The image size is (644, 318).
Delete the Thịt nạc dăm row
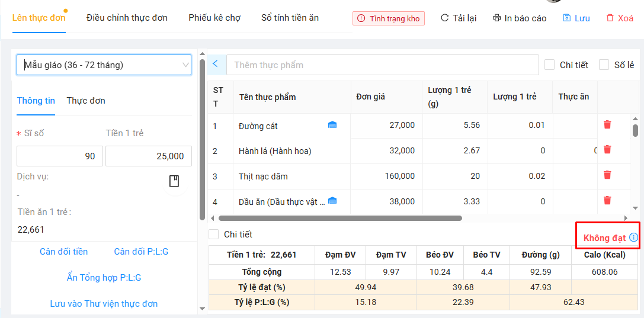click(x=607, y=175)
